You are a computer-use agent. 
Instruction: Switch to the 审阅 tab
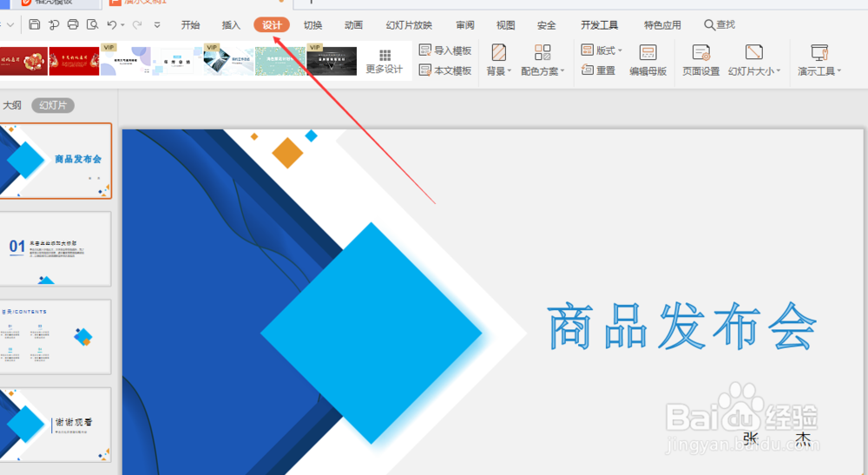pyautogui.click(x=465, y=25)
